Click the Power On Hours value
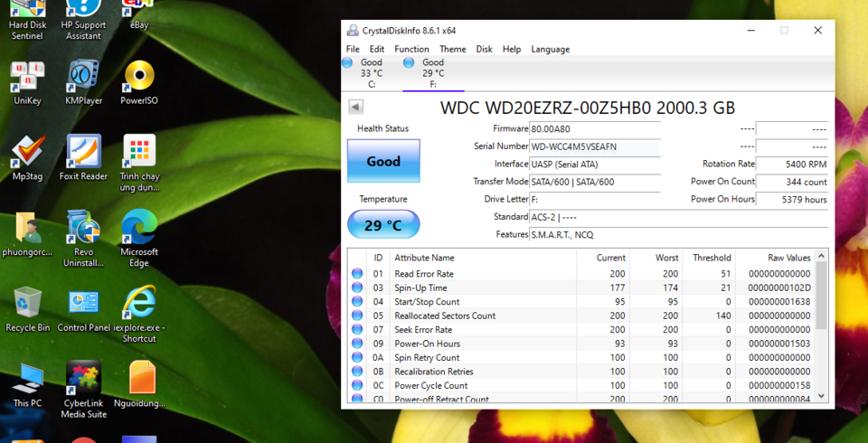 click(792, 200)
